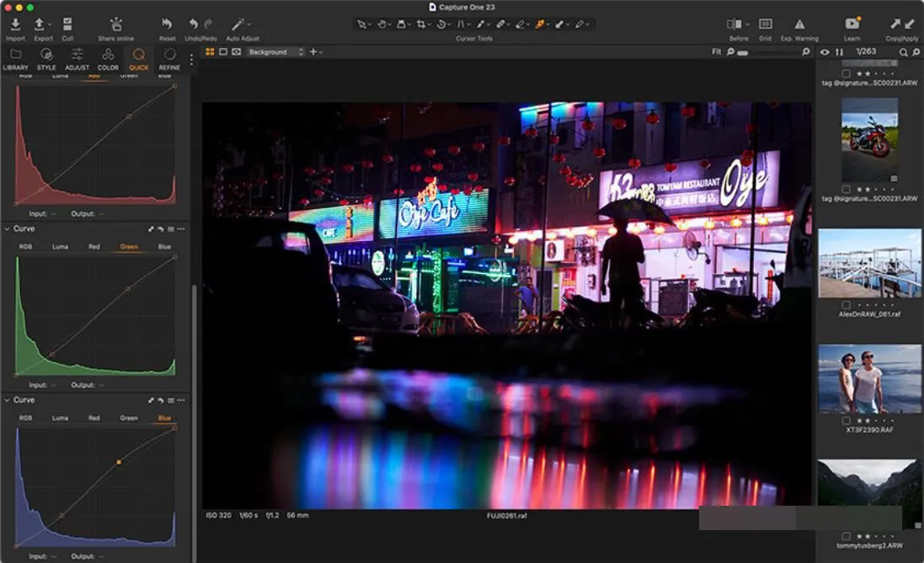Open the Before view dropdown arrow
The image size is (924, 563).
pos(747,24)
